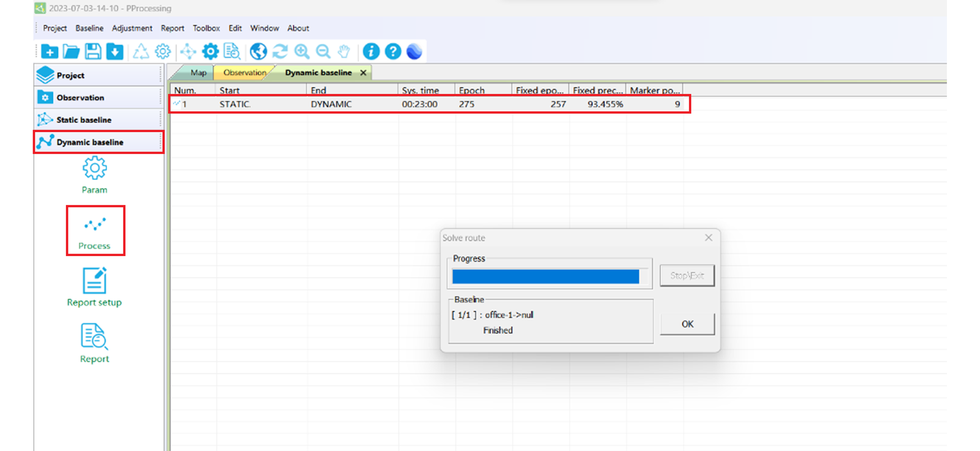Expand the Static baseline panel section
This screenshot has height=451, width=980.
pos(84,120)
